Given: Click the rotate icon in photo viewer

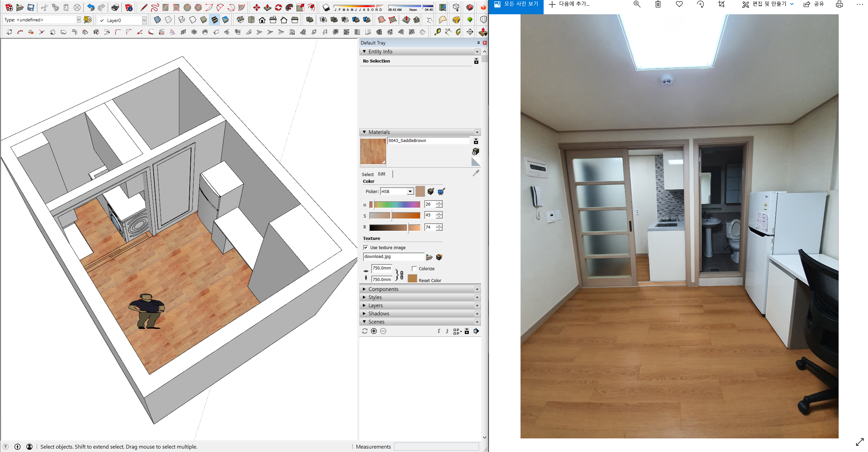Looking at the screenshot, I should pyautogui.click(x=700, y=4).
